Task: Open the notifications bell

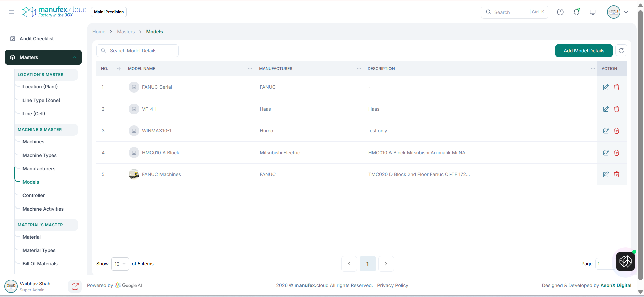Action: (x=577, y=12)
